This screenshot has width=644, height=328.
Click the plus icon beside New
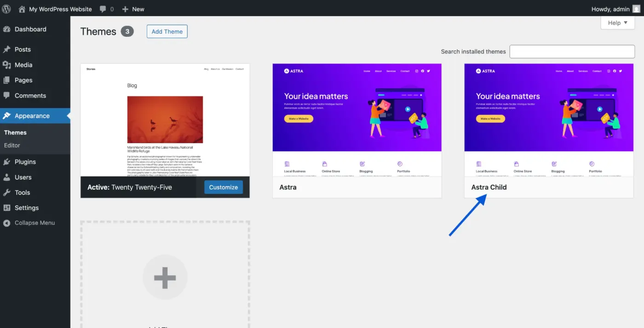click(x=125, y=9)
